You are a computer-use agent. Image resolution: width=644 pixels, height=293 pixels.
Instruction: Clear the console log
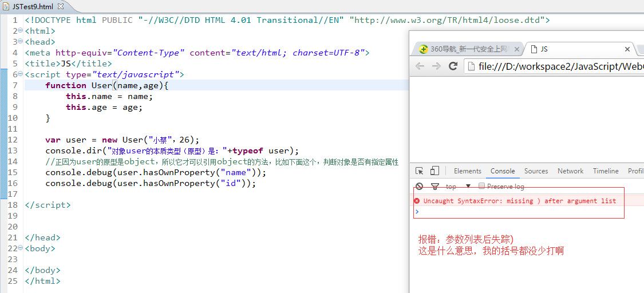419,187
